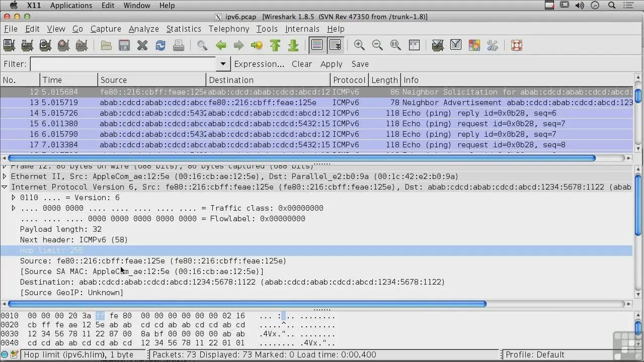Close the capture file using X icon
Viewport: 644px width, 362px height.
coord(142,45)
